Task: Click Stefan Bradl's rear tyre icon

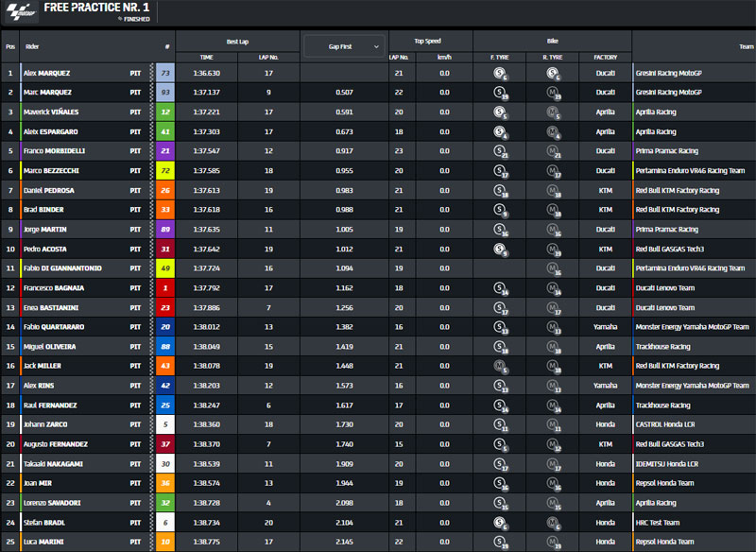Action: coord(553,523)
